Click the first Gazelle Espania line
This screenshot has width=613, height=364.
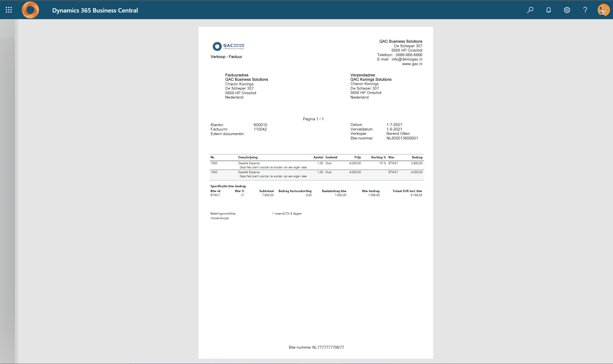point(248,163)
